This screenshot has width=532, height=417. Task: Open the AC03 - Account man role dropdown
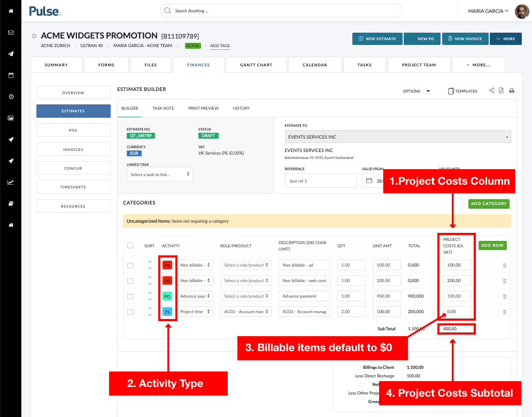tap(245, 312)
